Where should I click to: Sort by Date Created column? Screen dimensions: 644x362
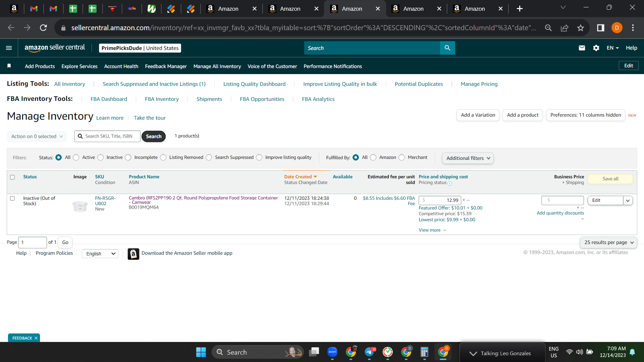[301, 177]
